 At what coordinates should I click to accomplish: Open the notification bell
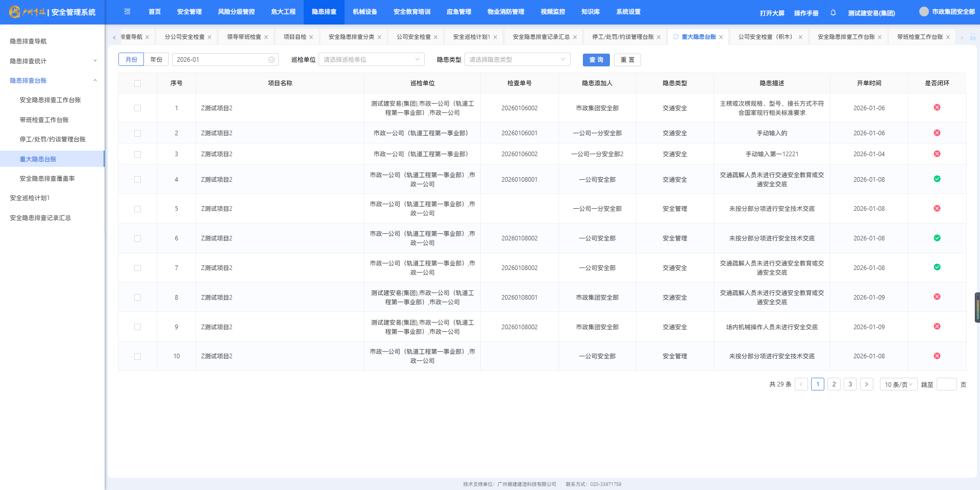point(833,13)
